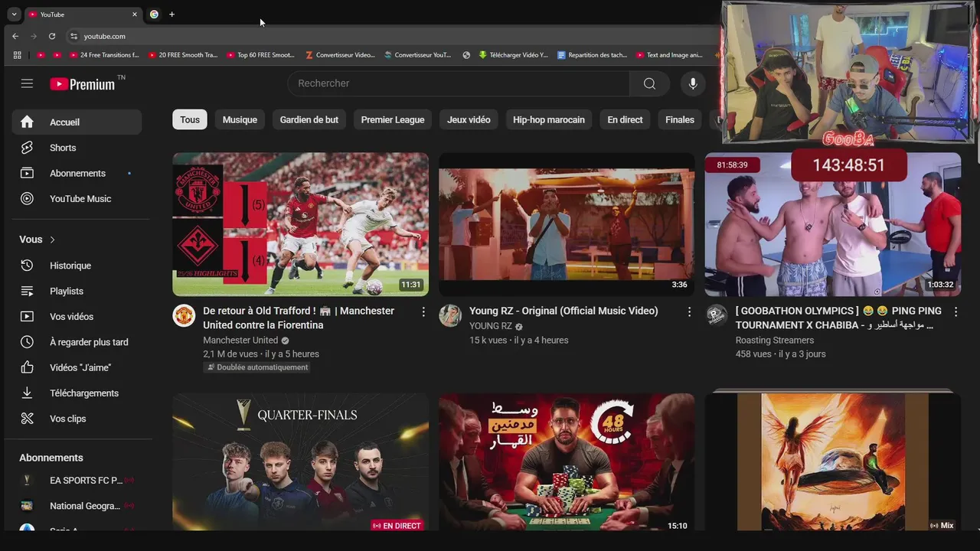The image size is (980, 551).
Task: Open a new browser tab
Action: click(171, 15)
